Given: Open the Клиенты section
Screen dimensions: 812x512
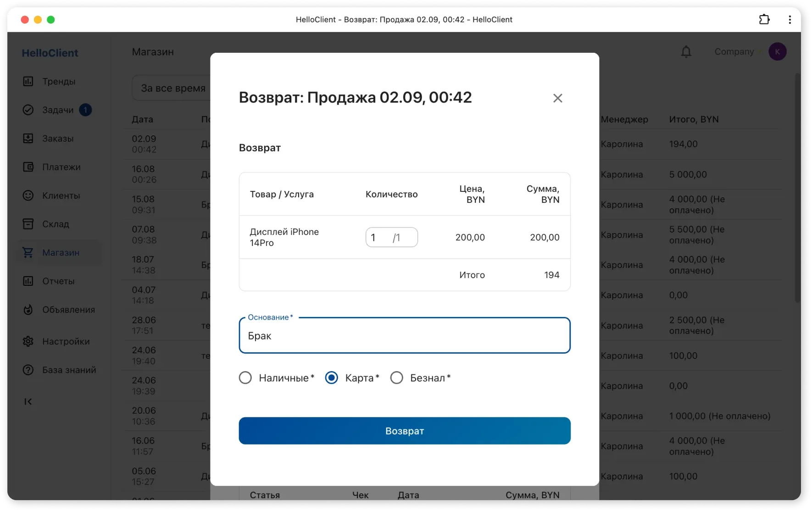Looking at the screenshot, I should (61, 195).
